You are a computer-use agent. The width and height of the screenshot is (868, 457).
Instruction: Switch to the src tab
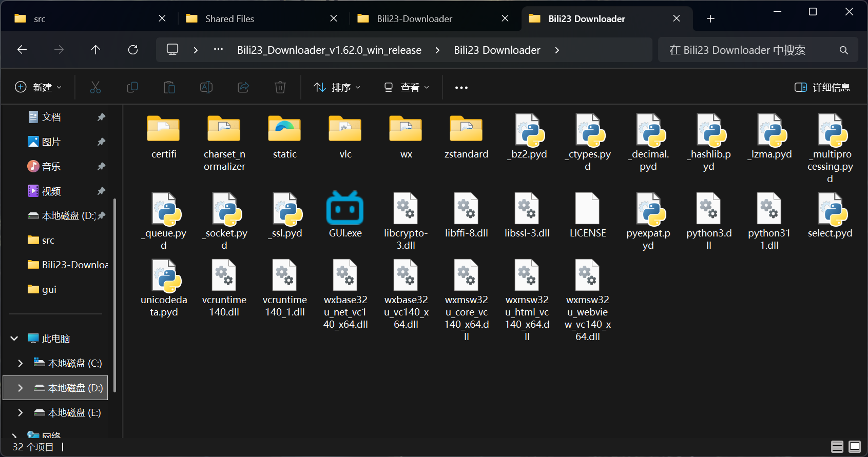[40, 19]
